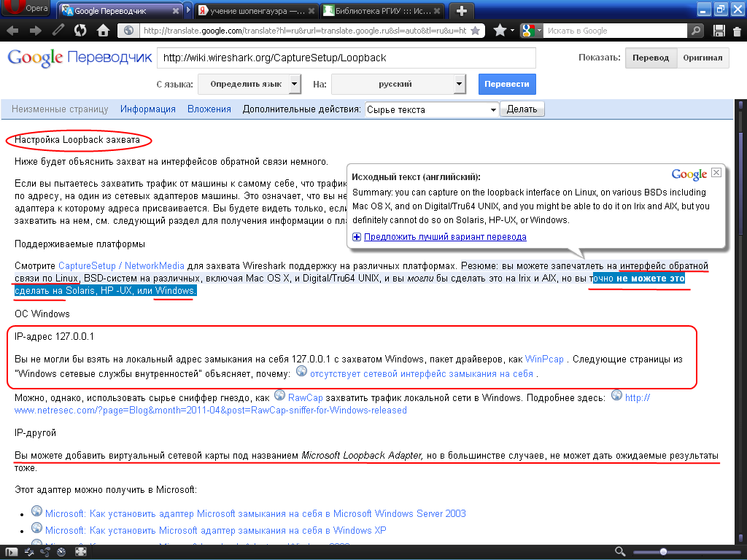This screenshot has height=560, width=747.
Task: Reload the page with the refresh icon
Action: click(x=80, y=31)
